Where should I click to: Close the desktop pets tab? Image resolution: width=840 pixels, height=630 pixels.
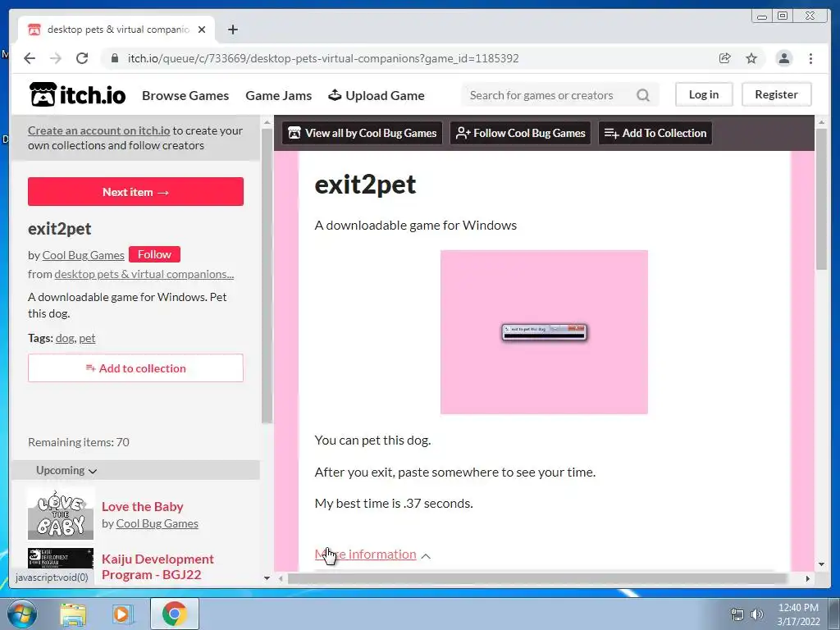pos(202,30)
